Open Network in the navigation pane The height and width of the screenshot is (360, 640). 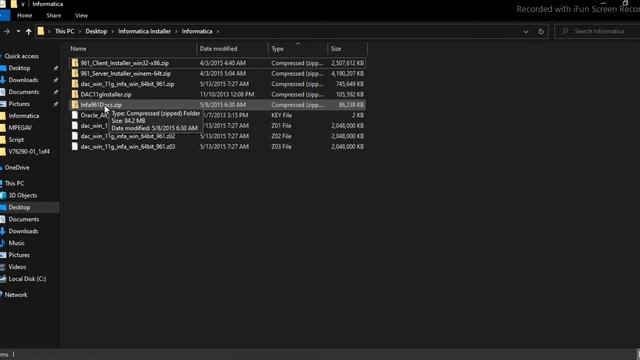click(x=16, y=295)
